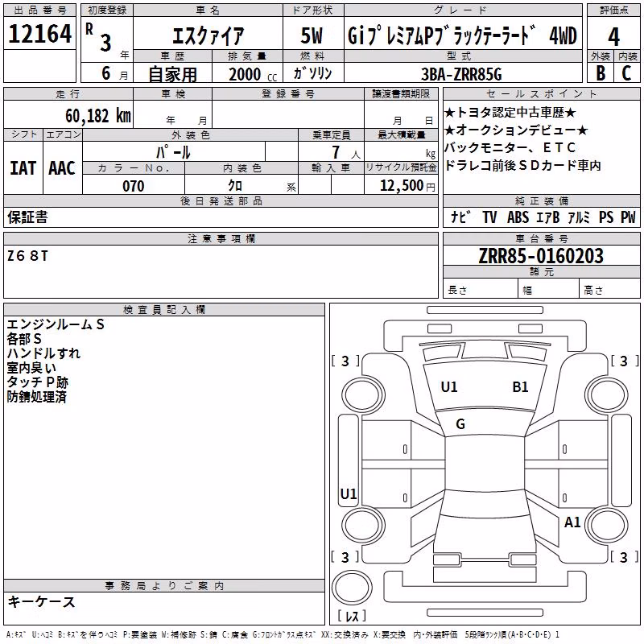
Task: Click the line ドラレコ前後SDカード車内
Action: pyautogui.click(x=522, y=165)
